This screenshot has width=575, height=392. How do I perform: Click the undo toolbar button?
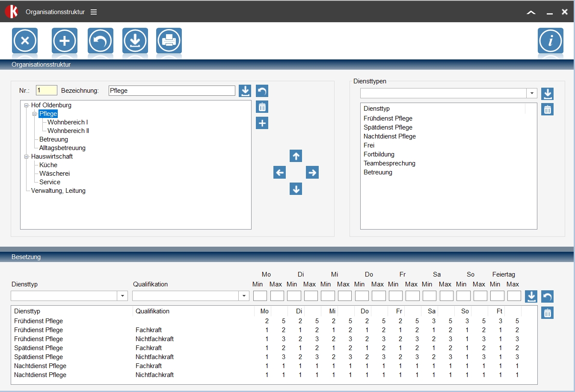(x=101, y=41)
